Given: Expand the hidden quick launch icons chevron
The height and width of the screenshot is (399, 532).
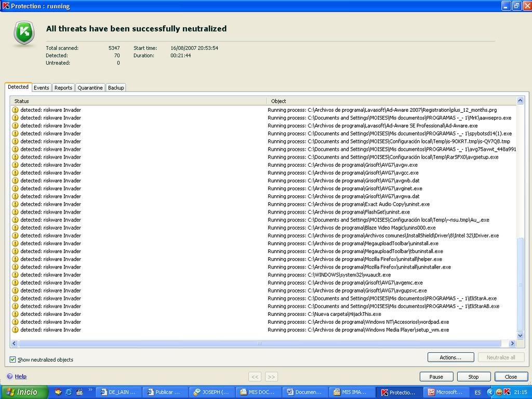Looking at the screenshot, I should [90, 390].
